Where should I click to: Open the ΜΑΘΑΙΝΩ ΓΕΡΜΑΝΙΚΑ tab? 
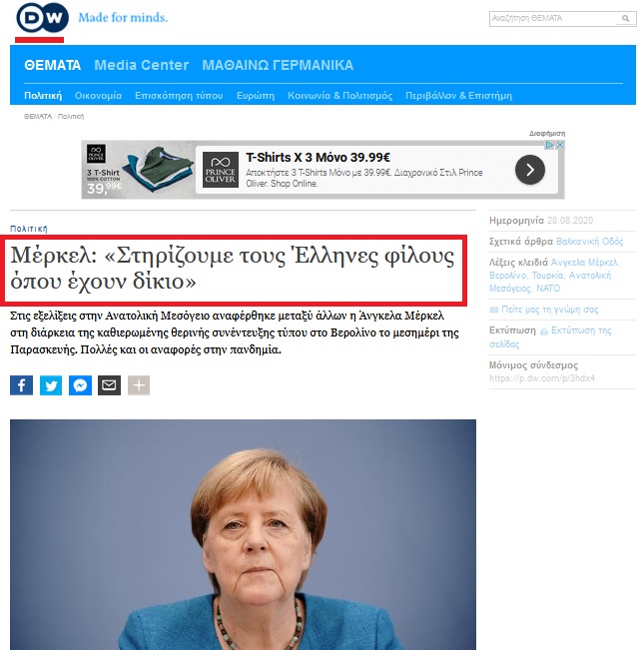pyautogui.click(x=278, y=66)
